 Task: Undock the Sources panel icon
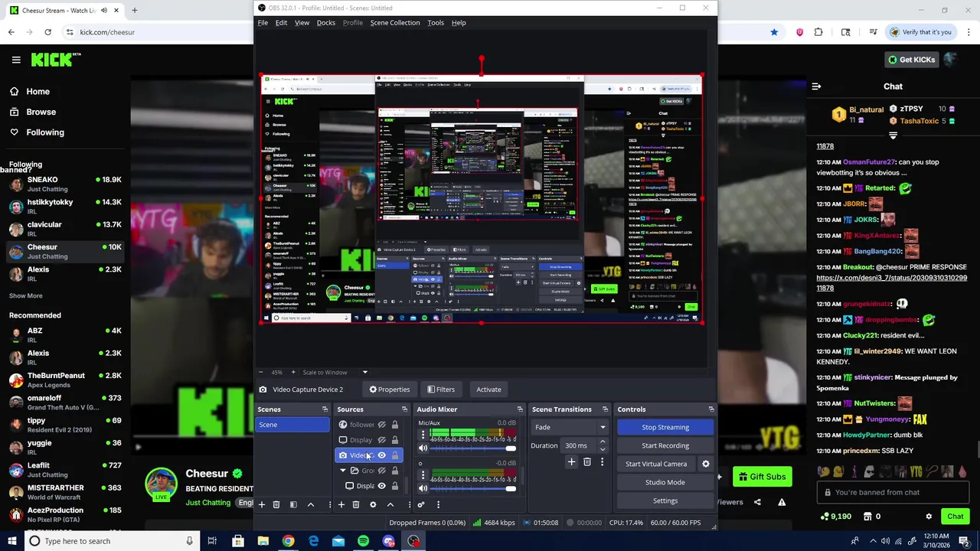point(404,409)
